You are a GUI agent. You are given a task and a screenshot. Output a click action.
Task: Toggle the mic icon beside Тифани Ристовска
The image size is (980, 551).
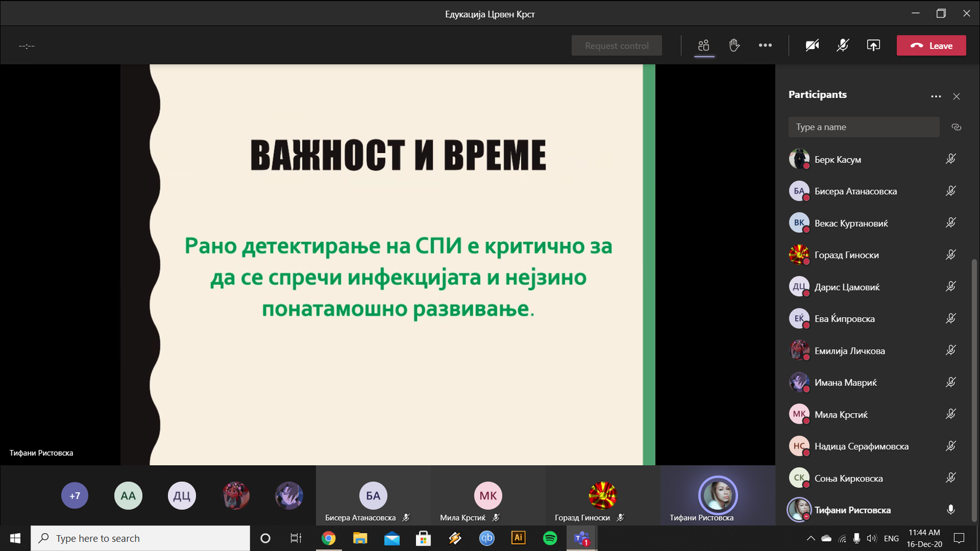pyautogui.click(x=951, y=509)
